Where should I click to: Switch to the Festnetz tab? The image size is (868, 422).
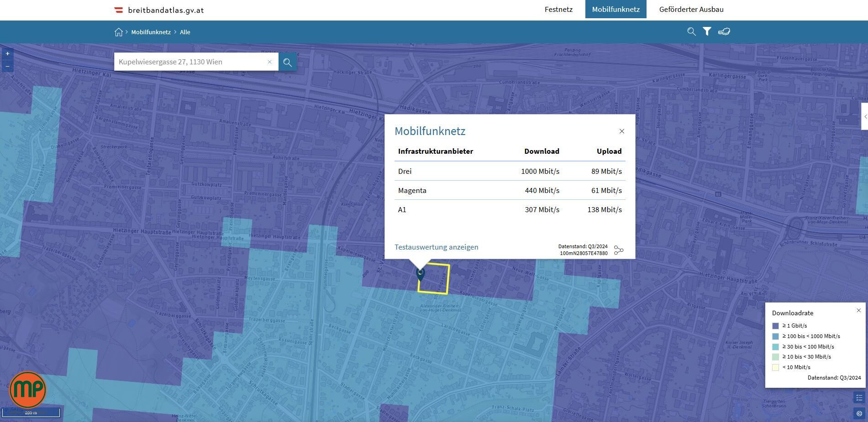(x=558, y=10)
